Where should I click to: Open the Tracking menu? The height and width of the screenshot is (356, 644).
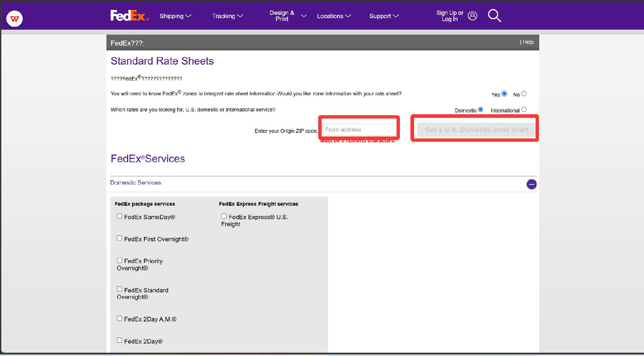(228, 16)
